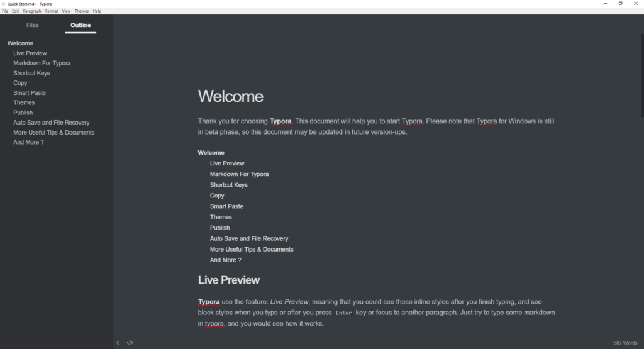Screen dimensions: 644x349
Task: Minimize the Typora window
Action: 605,3
